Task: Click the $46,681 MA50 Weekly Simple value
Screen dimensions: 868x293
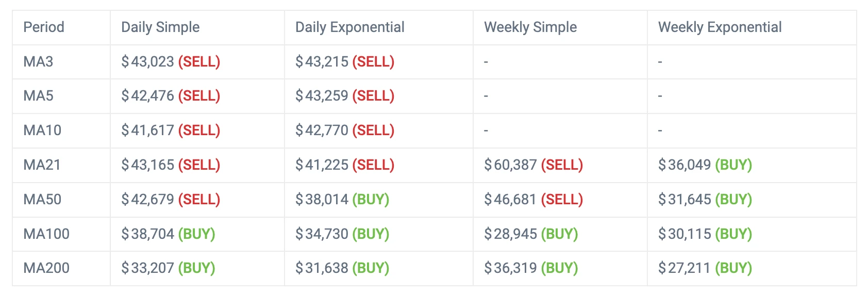Action: click(511, 200)
